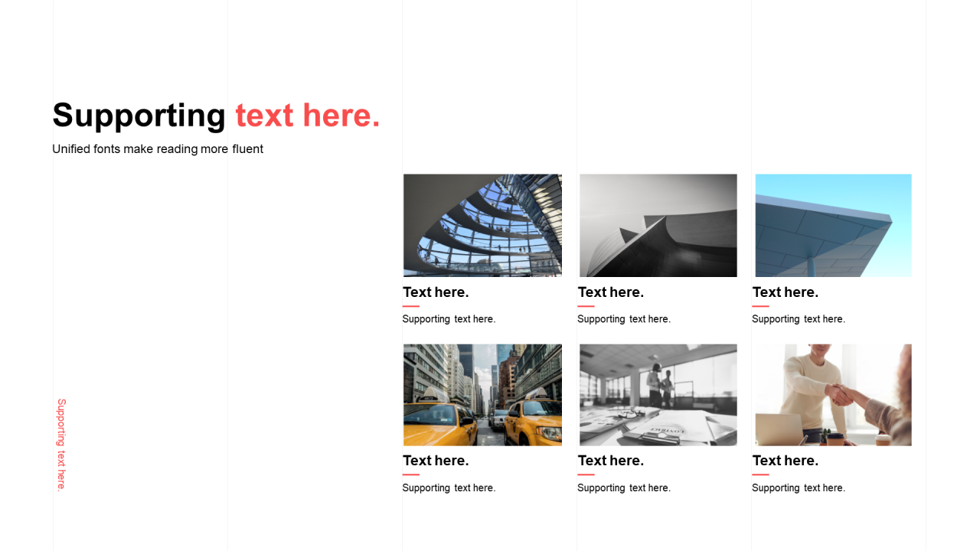Click 'Supporting text here.' caption below glass dome heading
Viewport: 980px width, 551px height.
click(449, 319)
